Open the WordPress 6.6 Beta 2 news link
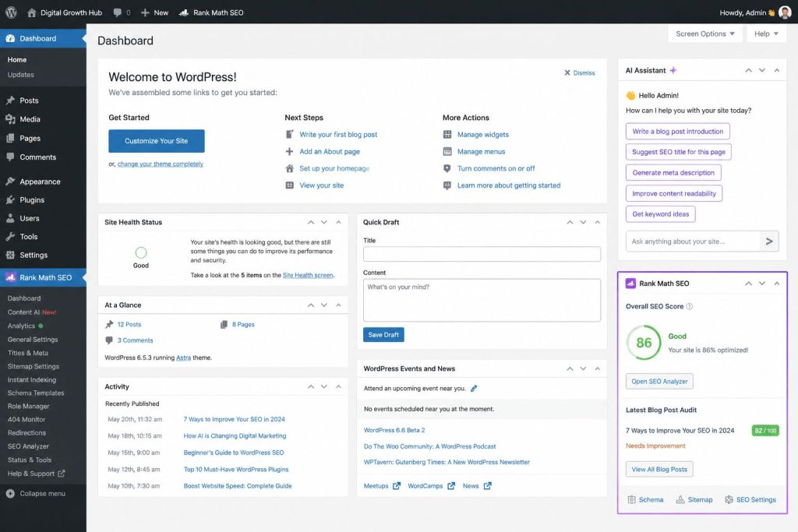This screenshot has width=798, height=532. click(x=394, y=430)
